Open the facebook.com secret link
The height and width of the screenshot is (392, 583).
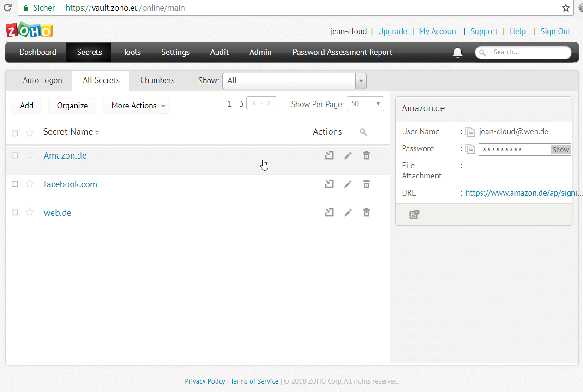click(x=70, y=184)
